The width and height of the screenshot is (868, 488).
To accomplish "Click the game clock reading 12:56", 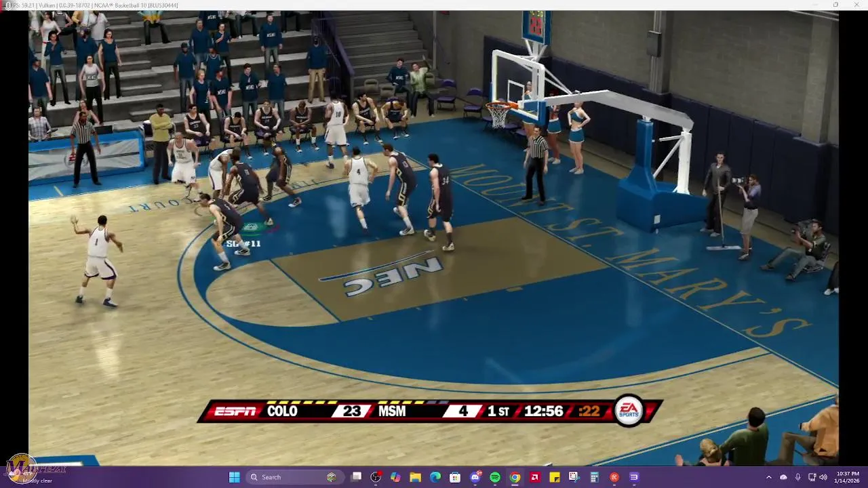I will 544,411.
